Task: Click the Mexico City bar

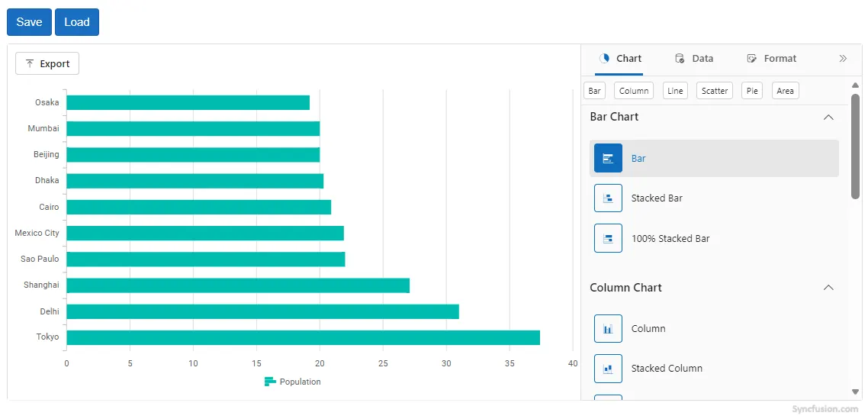Action: tap(205, 234)
